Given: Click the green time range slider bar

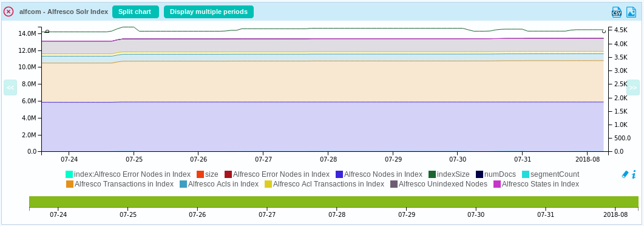Looking at the screenshot, I should tap(333, 202).
